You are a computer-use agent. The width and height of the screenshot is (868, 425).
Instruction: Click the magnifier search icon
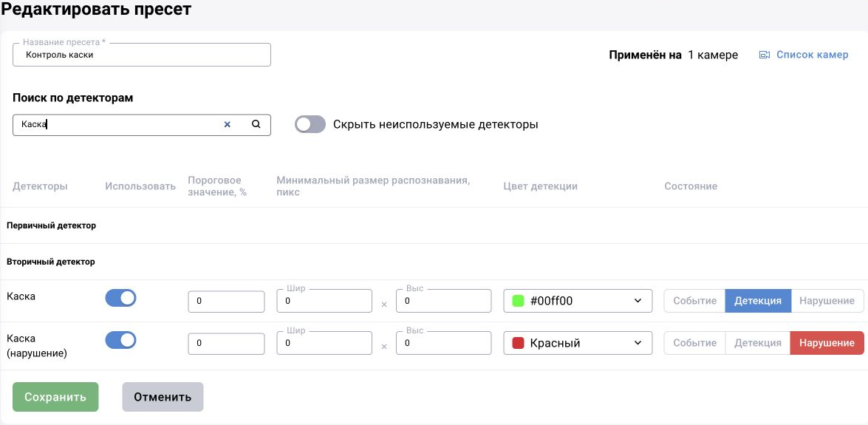click(x=256, y=124)
